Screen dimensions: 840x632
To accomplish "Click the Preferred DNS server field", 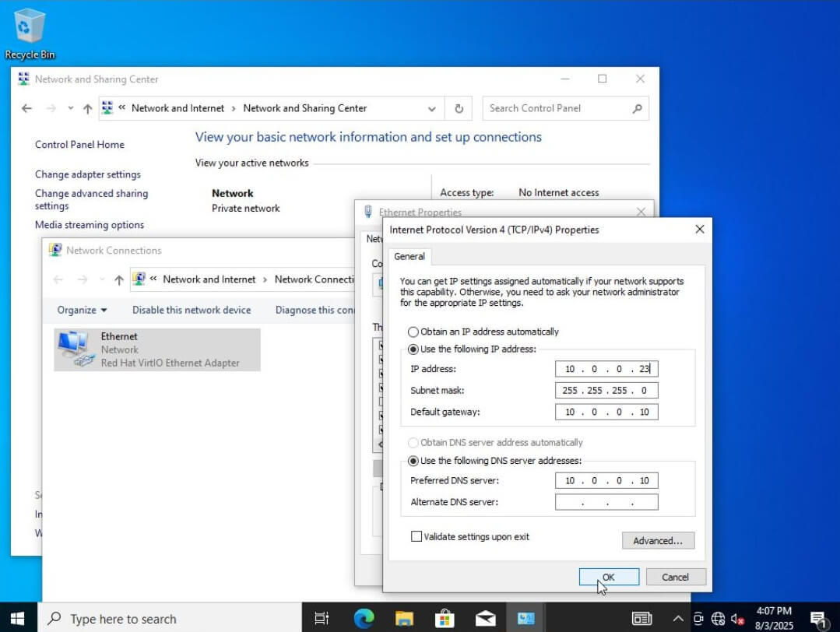I will coord(606,480).
